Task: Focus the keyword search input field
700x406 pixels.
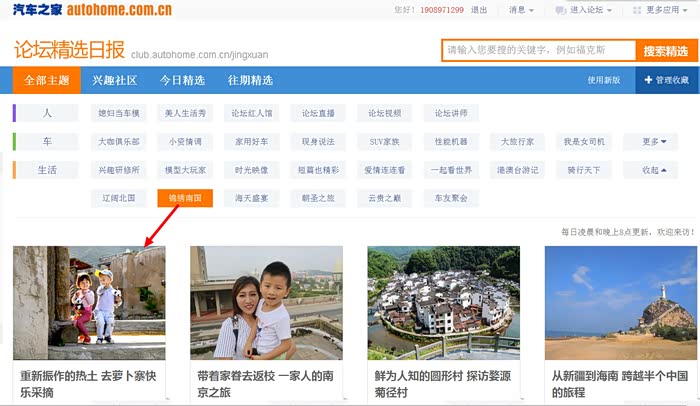Action: 539,50
